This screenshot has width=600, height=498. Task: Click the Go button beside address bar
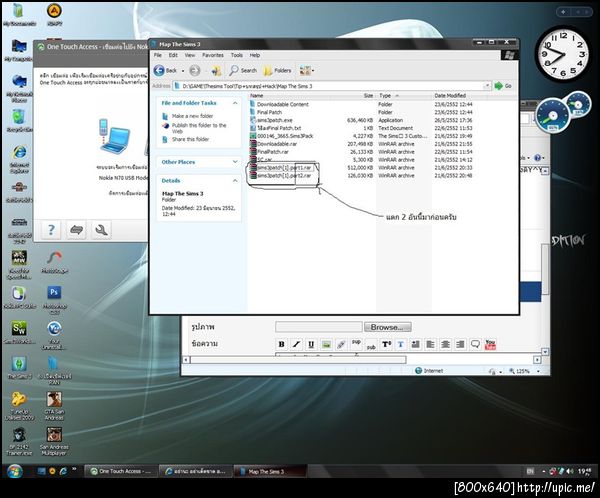click(503, 86)
